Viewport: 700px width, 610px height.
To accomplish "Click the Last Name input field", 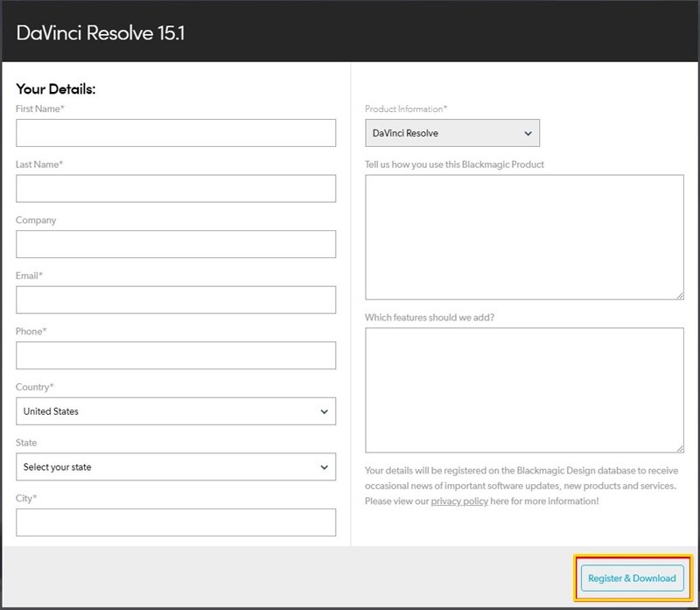I will click(176, 188).
